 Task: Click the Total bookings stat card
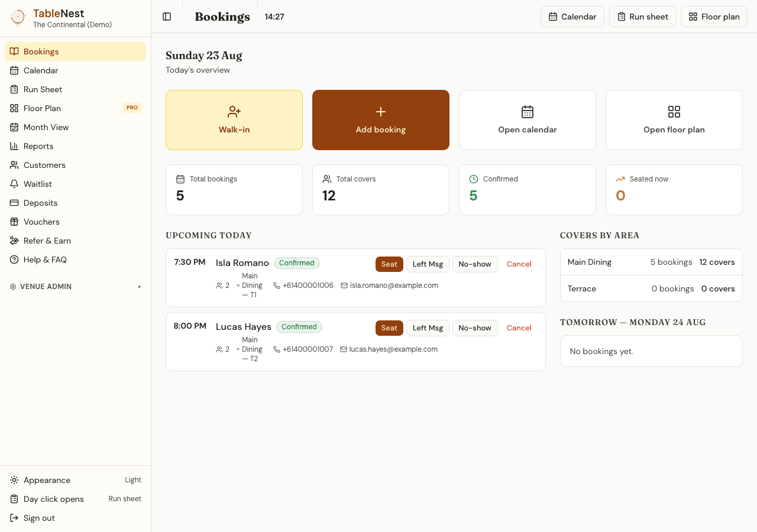pyautogui.click(x=234, y=190)
